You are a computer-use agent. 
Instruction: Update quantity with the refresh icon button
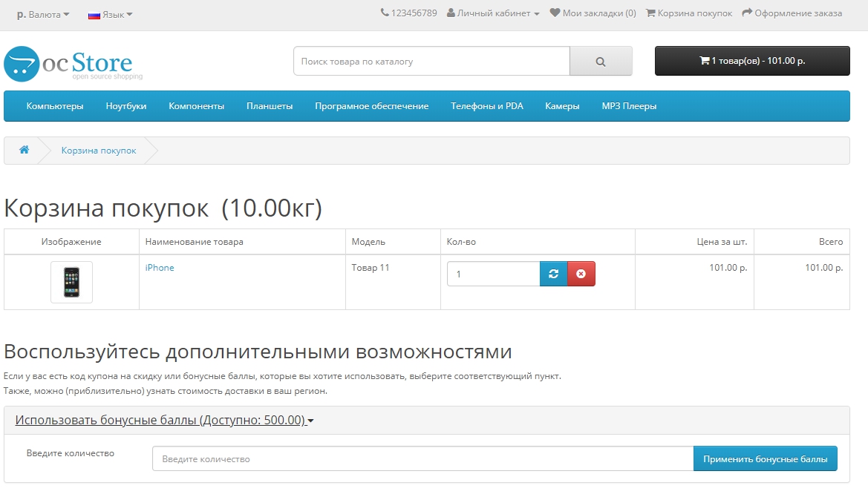coord(553,274)
